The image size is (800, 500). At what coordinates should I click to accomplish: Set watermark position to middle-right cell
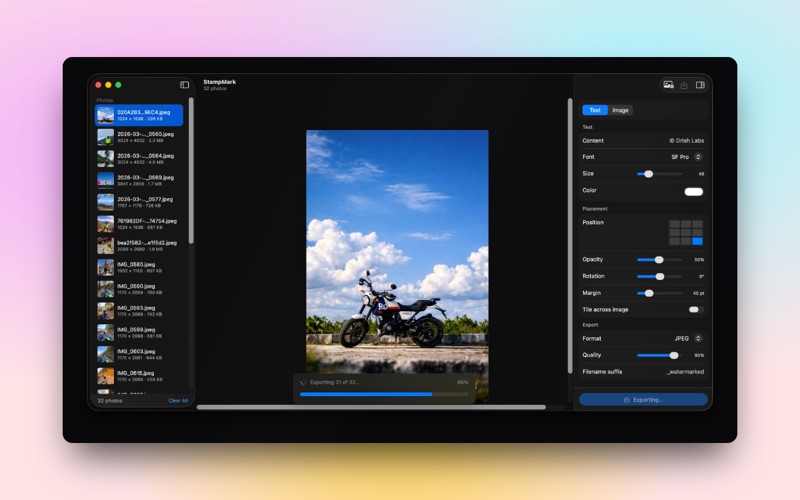tap(697, 233)
